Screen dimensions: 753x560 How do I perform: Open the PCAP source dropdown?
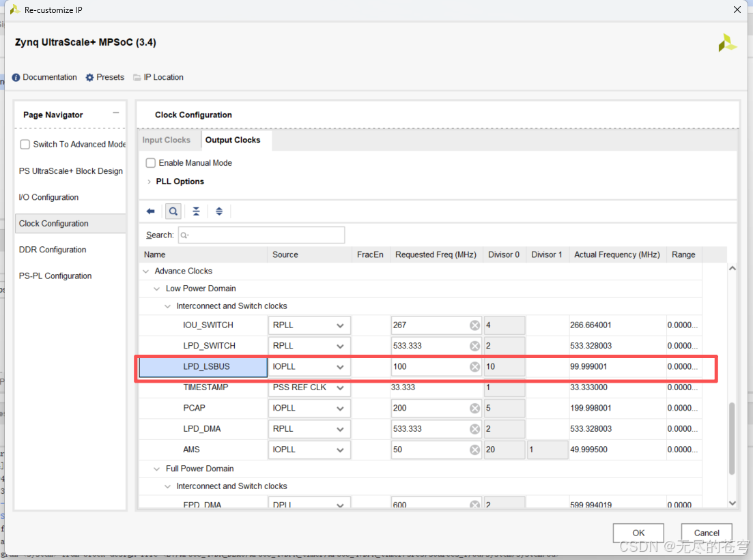click(x=309, y=409)
